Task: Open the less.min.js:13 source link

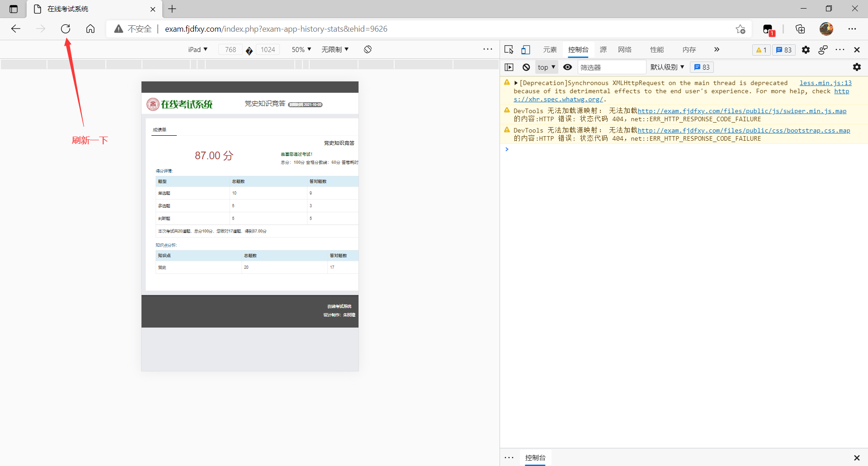Action: click(826, 83)
